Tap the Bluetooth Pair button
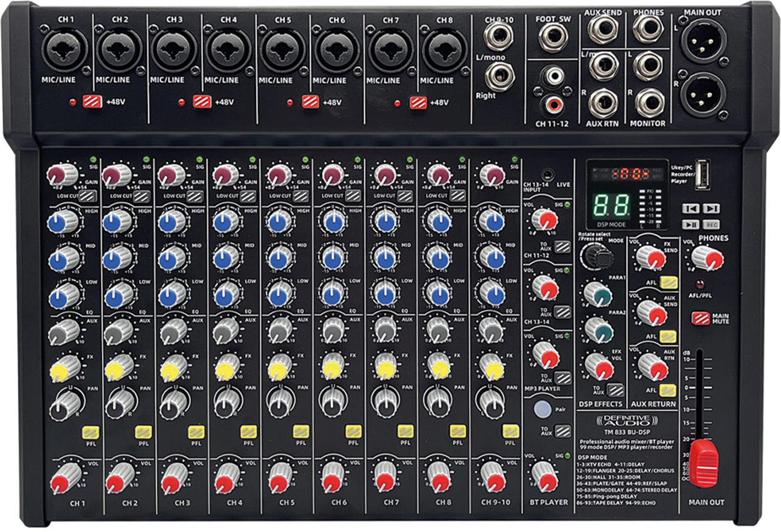 tap(542, 409)
